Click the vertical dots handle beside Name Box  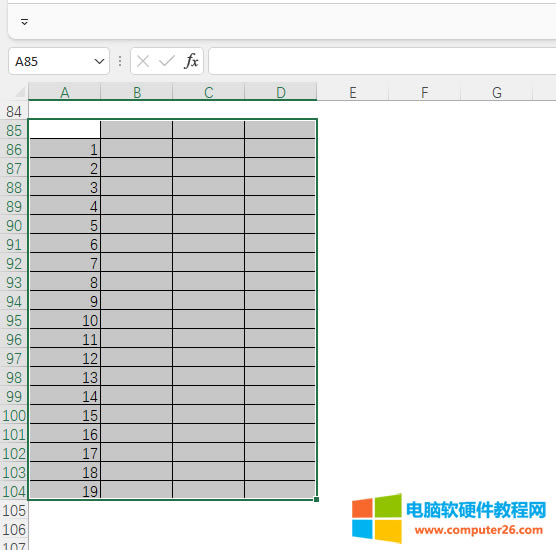coord(120,61)
